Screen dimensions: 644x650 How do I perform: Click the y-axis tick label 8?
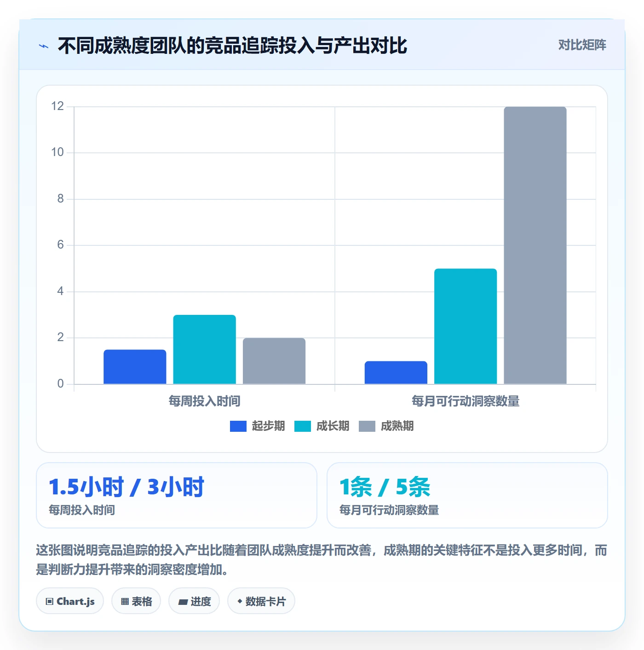click(61, 199)
